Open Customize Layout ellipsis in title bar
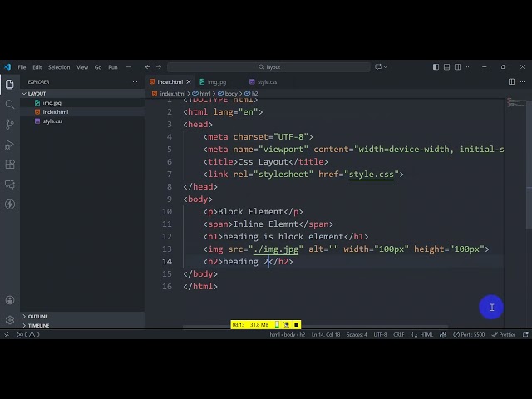The image size is (532, 399). (469, 67)
